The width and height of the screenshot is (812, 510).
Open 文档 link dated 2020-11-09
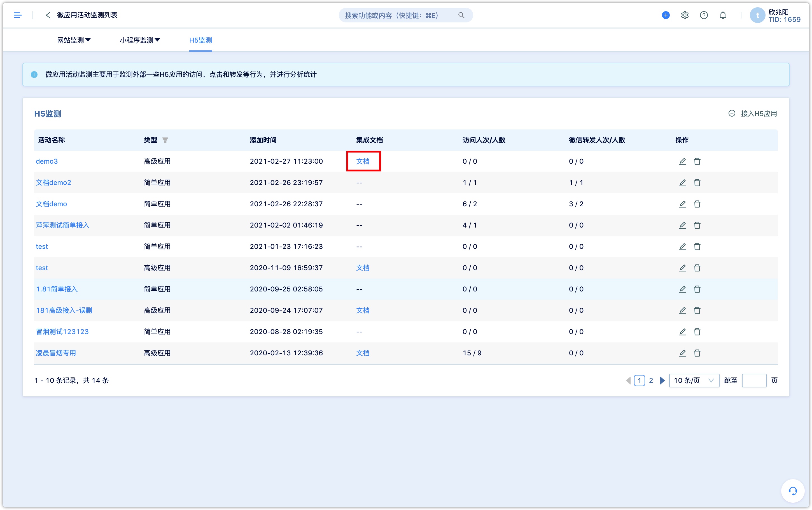363,268
